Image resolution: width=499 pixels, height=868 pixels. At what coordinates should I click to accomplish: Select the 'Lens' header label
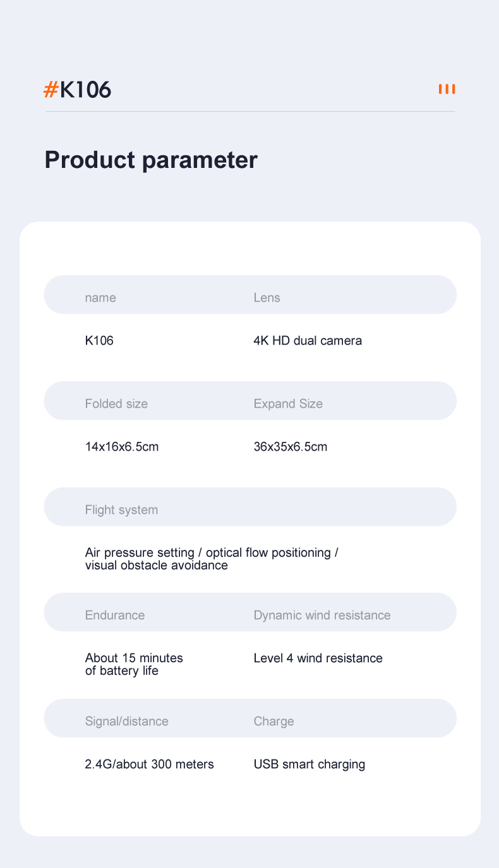coord(267,297)
